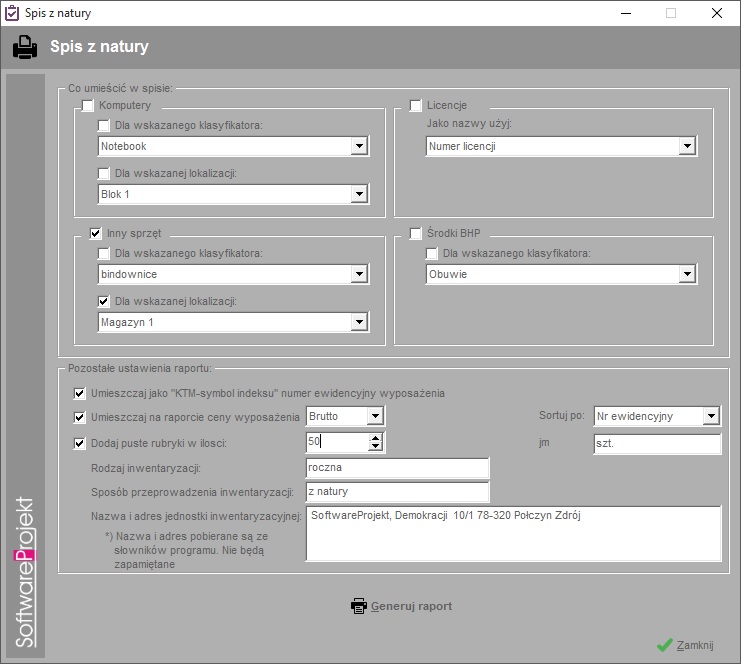Image resolution: width=741 pixels, height=664 pixels.
Task: Uncheck the KTM-symbol indeksu option
Action: [x=79, y=393]
